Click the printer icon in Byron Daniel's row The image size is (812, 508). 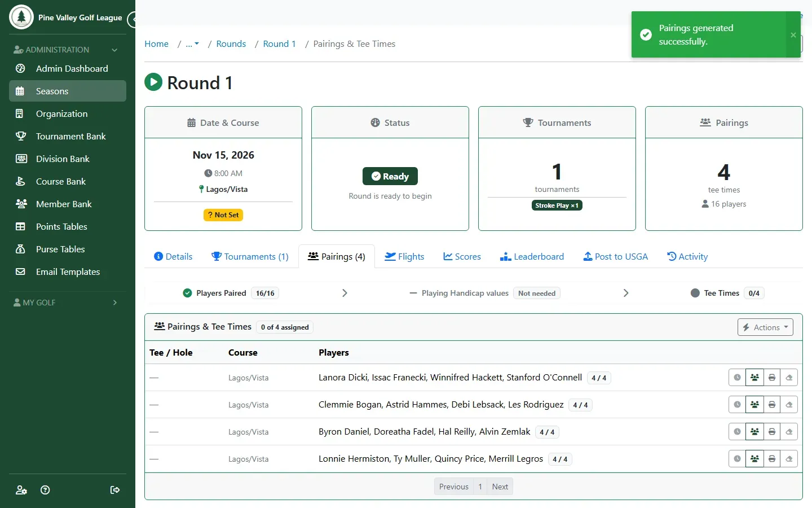pos(772,432)
